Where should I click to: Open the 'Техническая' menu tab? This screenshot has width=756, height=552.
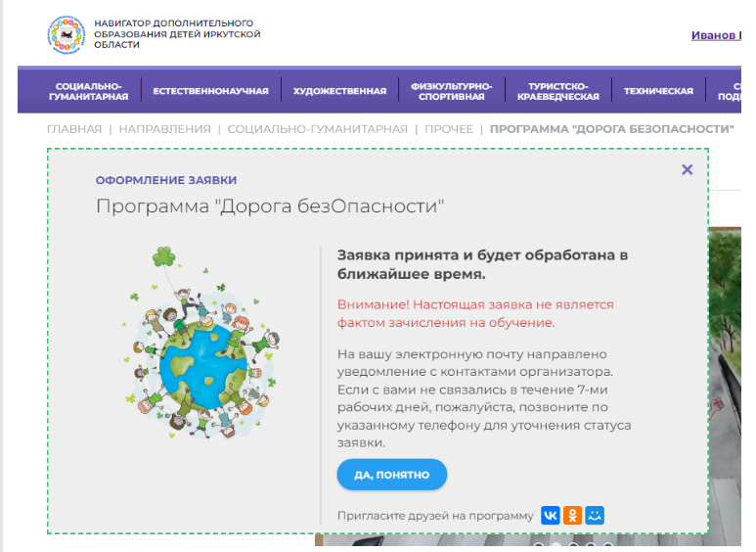(x=658, y=91)
